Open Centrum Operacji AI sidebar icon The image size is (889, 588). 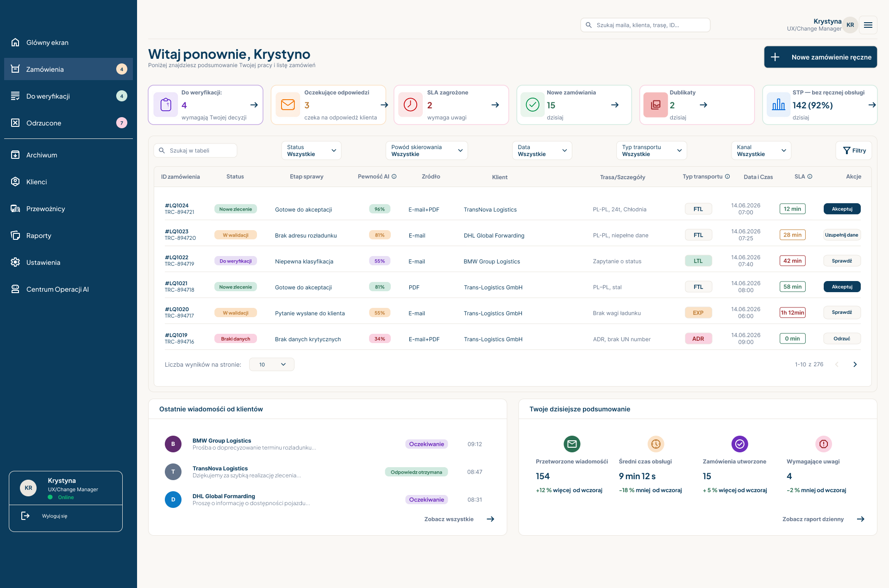tap(15, 289)
